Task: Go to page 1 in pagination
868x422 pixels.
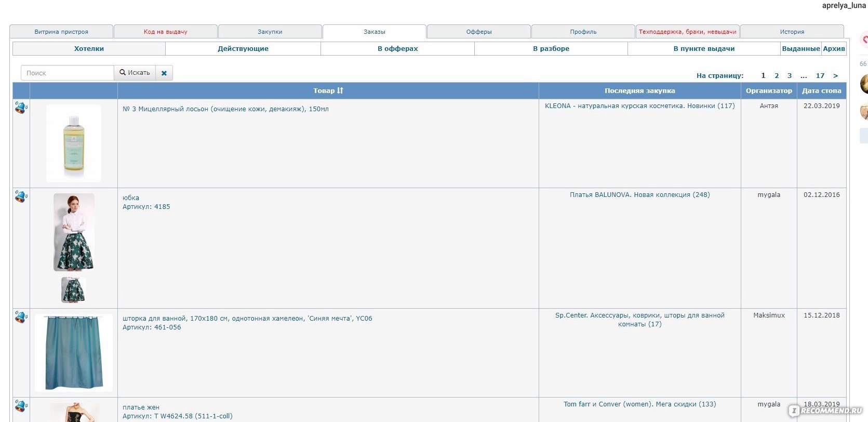Action: [763, 75]
